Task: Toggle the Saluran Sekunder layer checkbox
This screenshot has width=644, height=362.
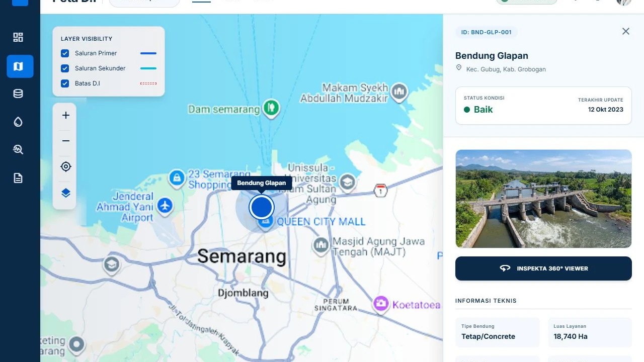Action: coord(65,68)
